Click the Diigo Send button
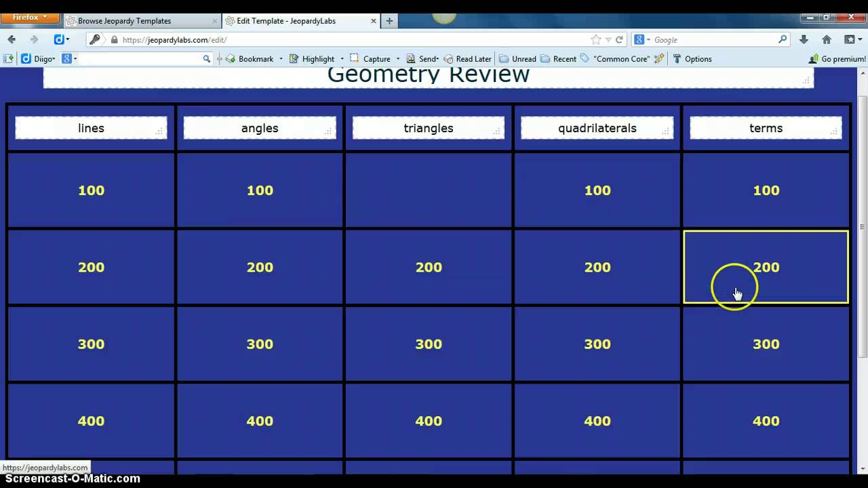 [x=422, y=59]
